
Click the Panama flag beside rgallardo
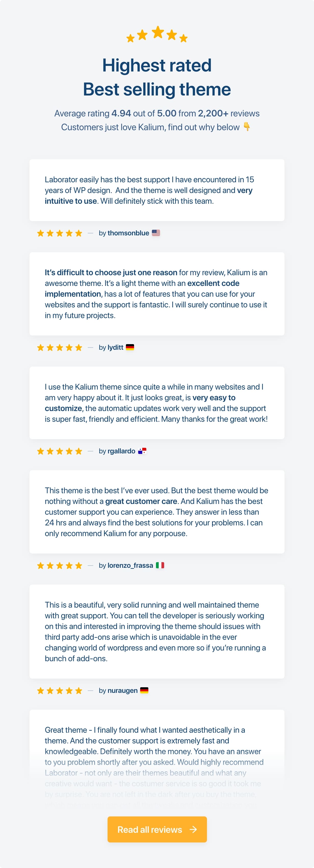[x=142, y=451]
